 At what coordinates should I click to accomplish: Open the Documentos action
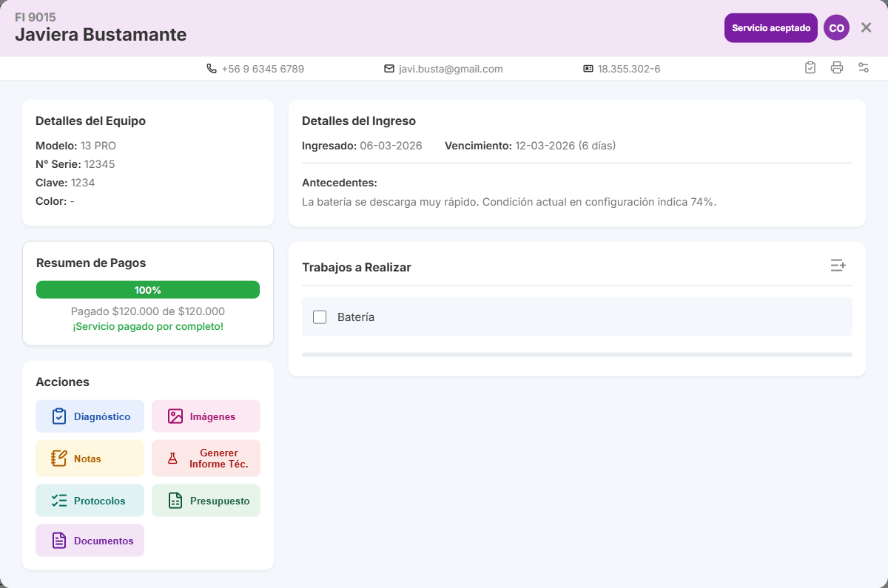tap(90, 541)
